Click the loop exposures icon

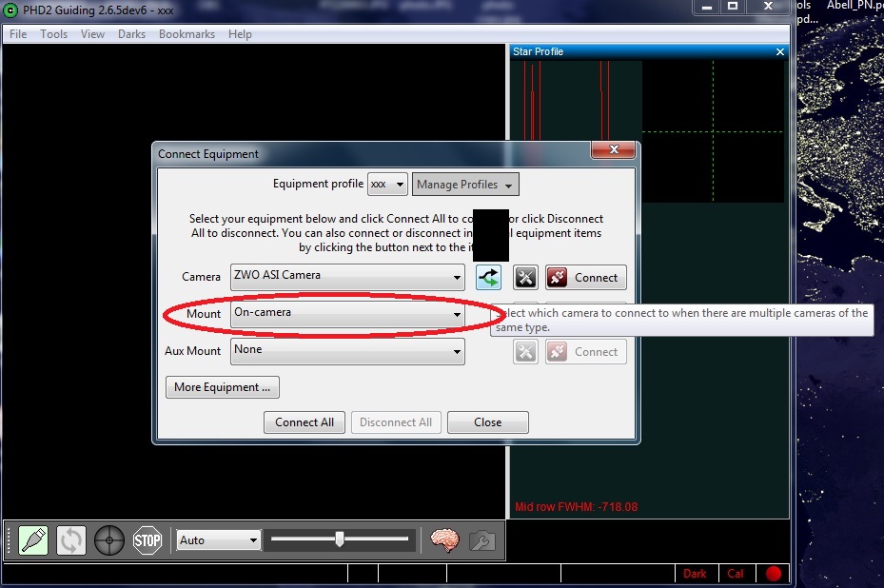71,540
